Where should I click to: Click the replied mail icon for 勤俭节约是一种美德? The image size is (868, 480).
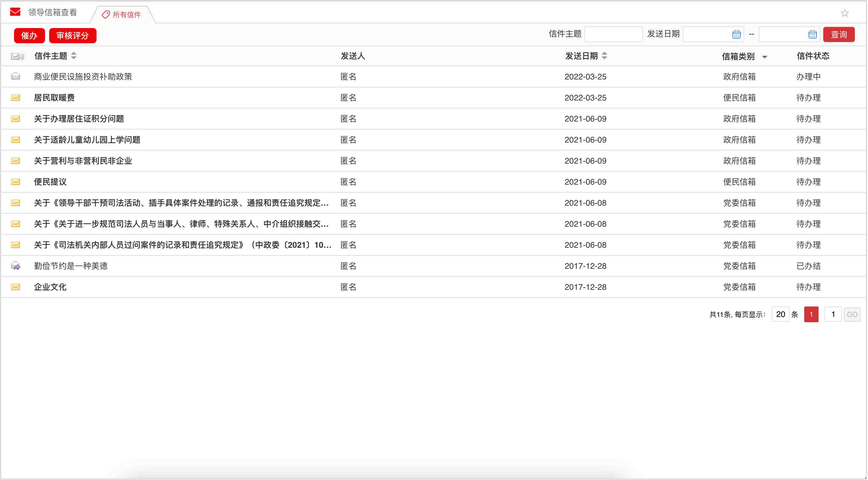(15, 266)
